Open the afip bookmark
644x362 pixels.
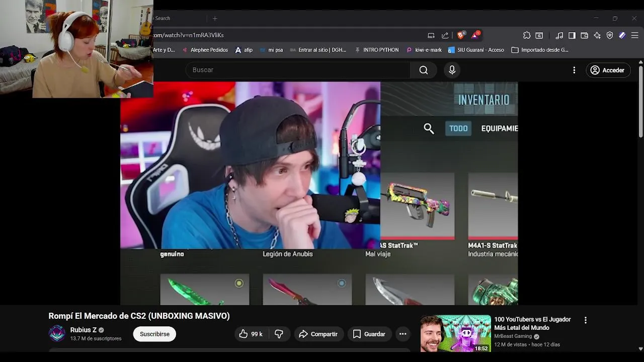(x=244, y=50)
